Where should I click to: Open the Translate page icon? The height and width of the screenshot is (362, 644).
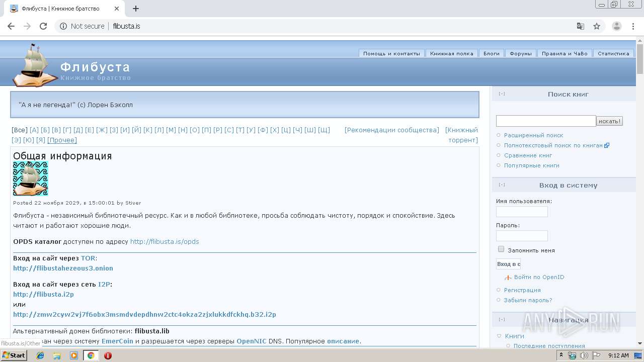click(x=580, y=26)
